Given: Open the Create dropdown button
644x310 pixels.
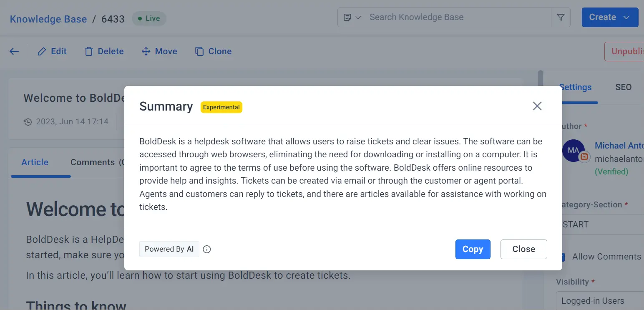Looking at the screenshot, I should click(610, 17).
